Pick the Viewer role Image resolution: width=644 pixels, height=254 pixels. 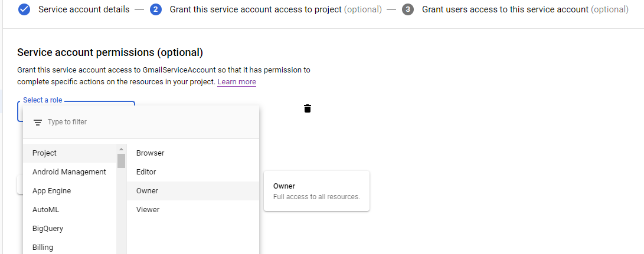point(148,210)
